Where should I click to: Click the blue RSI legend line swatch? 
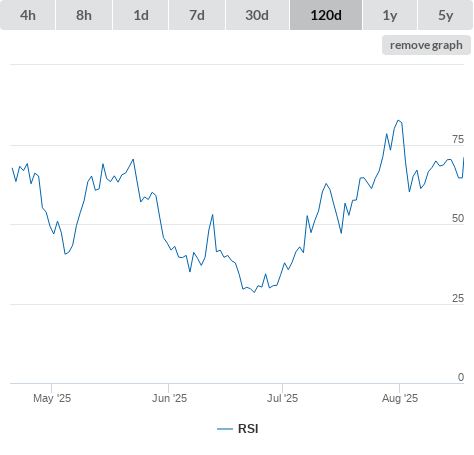pyautogui.click(x=225, y=429)
